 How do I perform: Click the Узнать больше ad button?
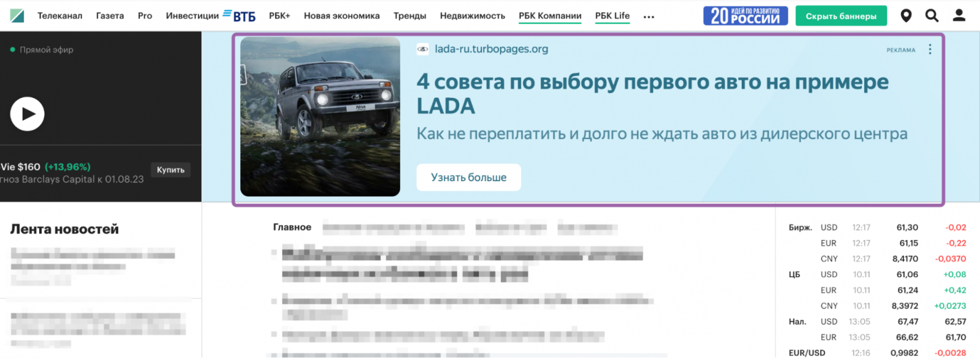click(x=469, y=177)
